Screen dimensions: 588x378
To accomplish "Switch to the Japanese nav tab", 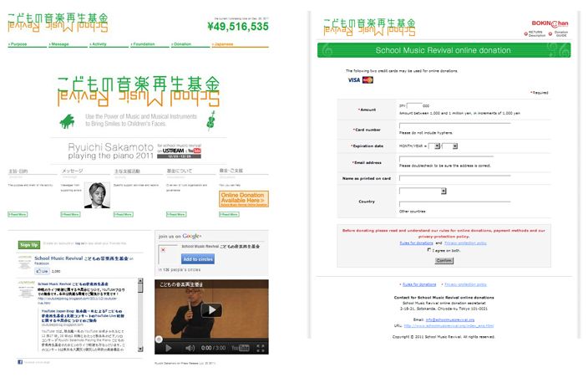I will 240,44.
